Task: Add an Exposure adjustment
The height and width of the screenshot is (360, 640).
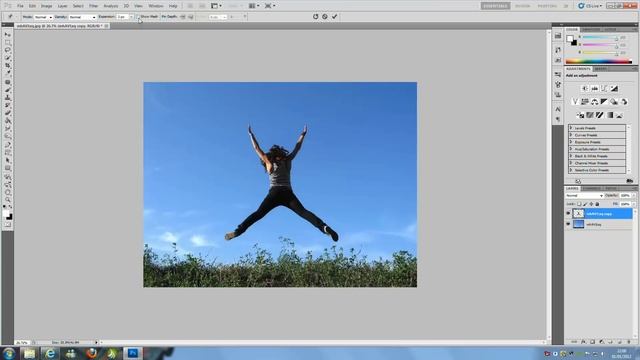Action: (614, 89)
